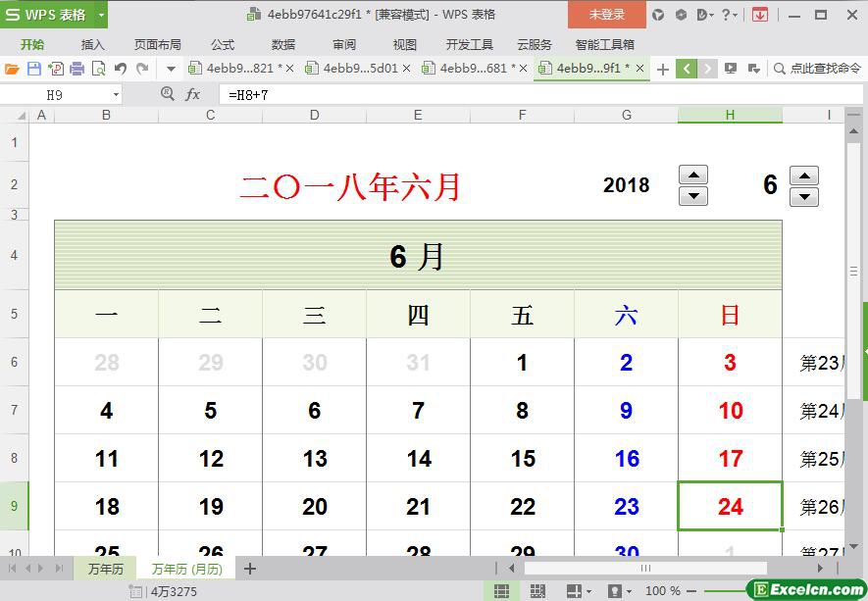Switch to normal view in status bar
The width and height of the screenshot is (868, 601).
(501, 591)
